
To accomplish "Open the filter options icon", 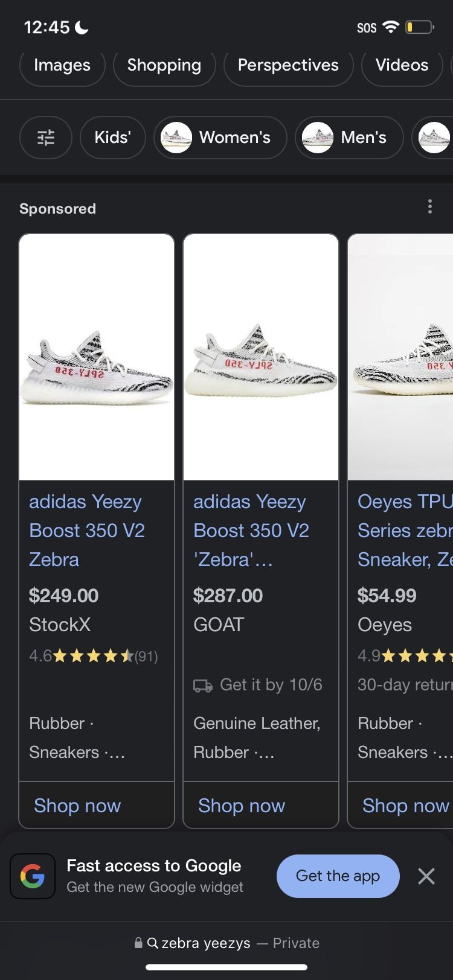I will [46, 138].
